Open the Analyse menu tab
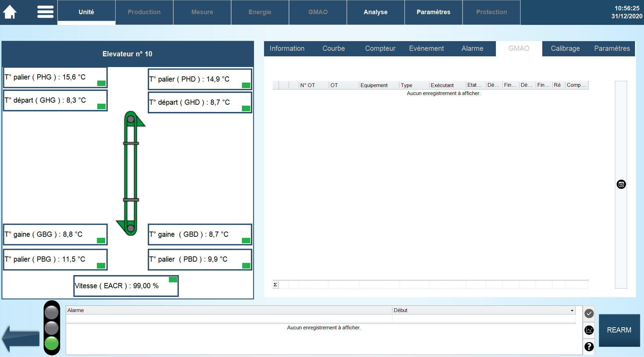Viewport: 644px width, 357px height. [375, 12]
